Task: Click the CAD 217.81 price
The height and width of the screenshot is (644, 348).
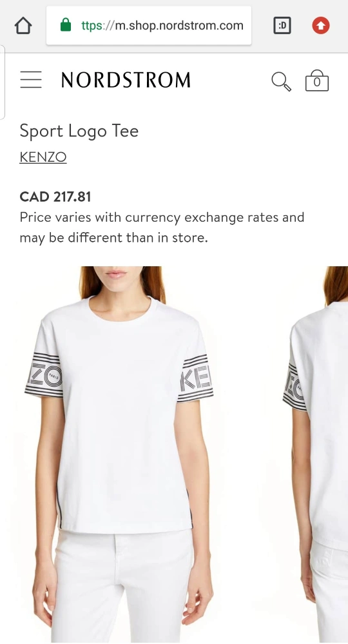Action: click(x=55, y=197)
